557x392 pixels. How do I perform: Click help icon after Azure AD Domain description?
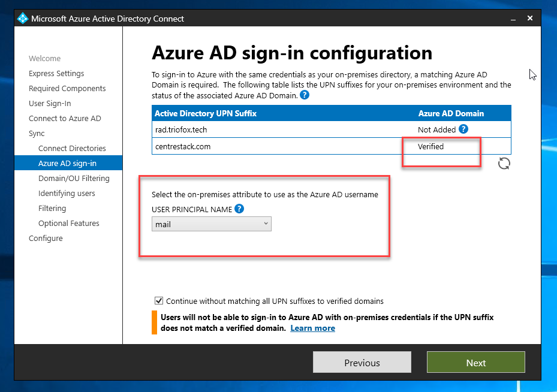(305, 95)
